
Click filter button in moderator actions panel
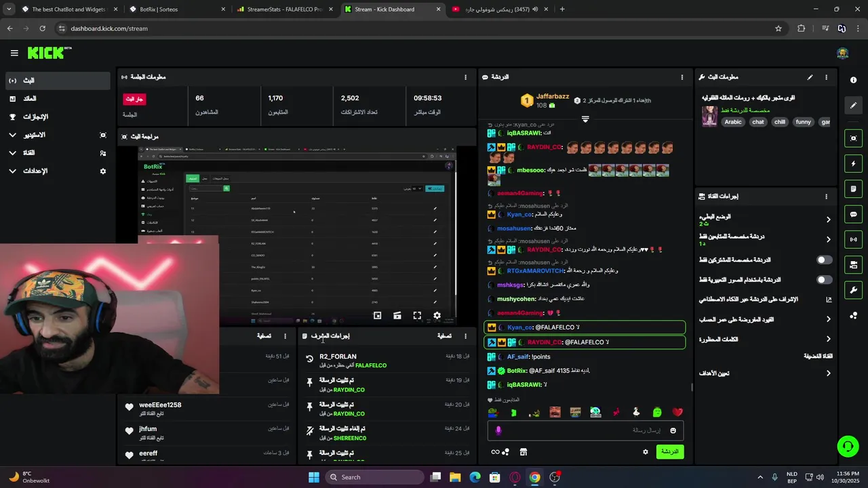tap(444, 335)
